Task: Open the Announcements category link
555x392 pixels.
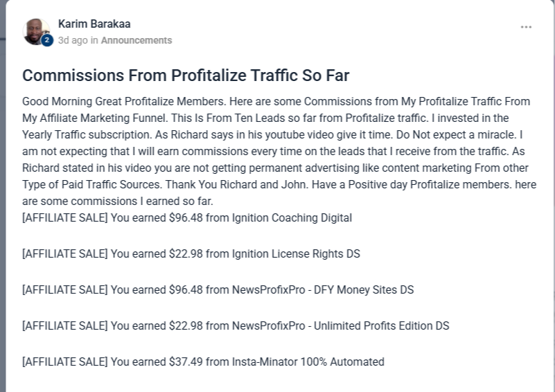Action: 136,40
